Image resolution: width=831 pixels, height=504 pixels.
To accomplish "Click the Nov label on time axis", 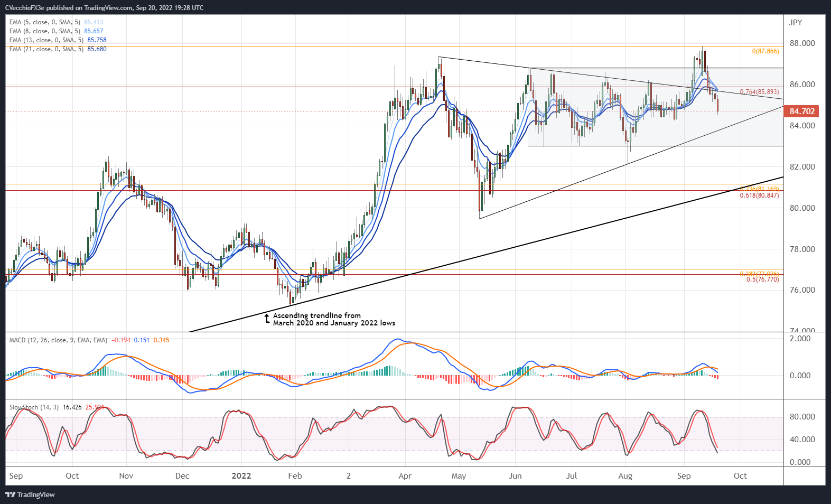I will point(126,476).
